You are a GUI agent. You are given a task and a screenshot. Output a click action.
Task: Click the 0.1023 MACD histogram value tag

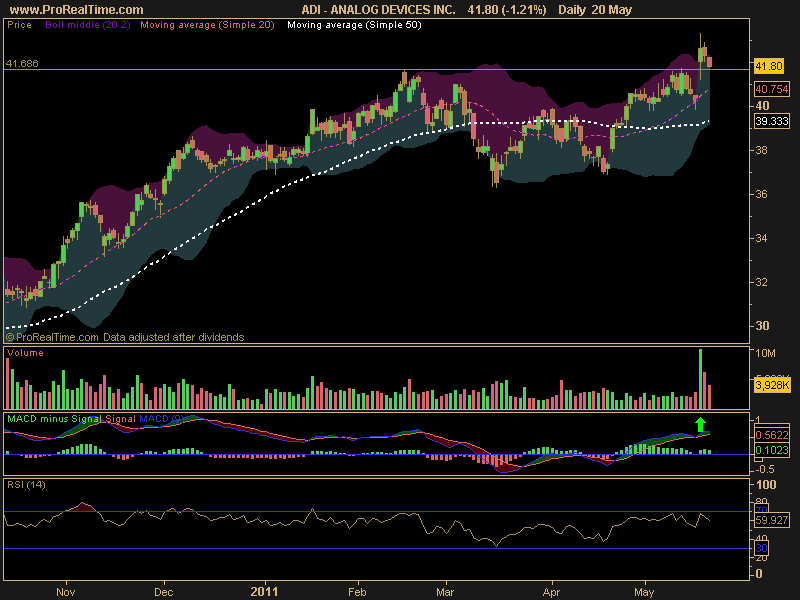coord(771,450)
